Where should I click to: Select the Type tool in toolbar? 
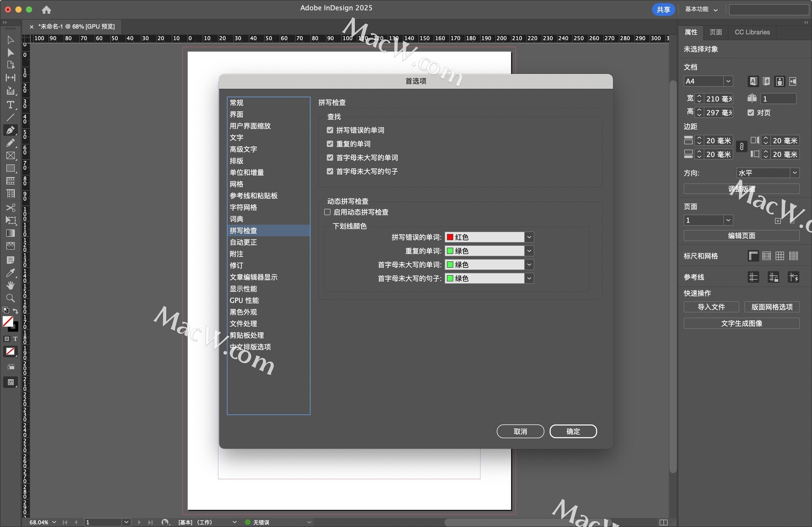pyautogui.click(x=11, y=105)
